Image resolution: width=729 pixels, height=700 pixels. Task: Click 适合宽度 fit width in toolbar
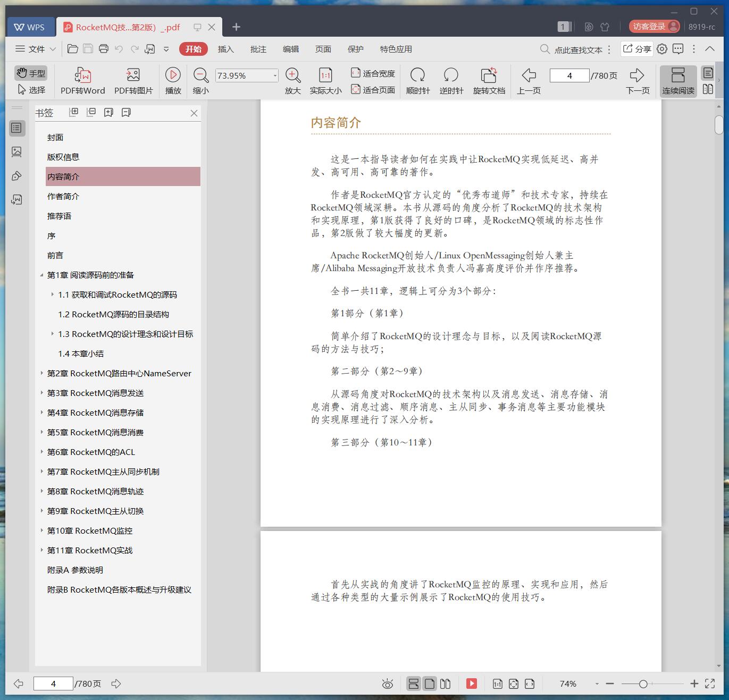pos(373,73)
